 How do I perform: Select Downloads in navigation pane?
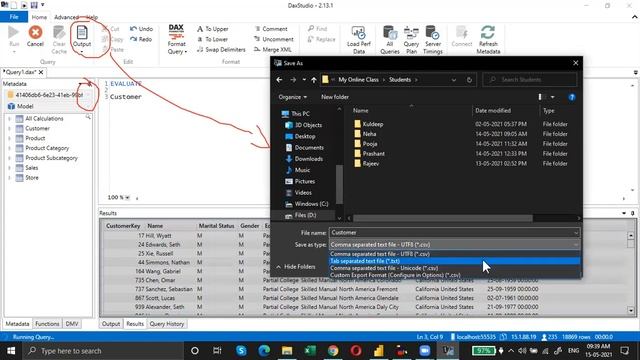[x=309, y=159]
